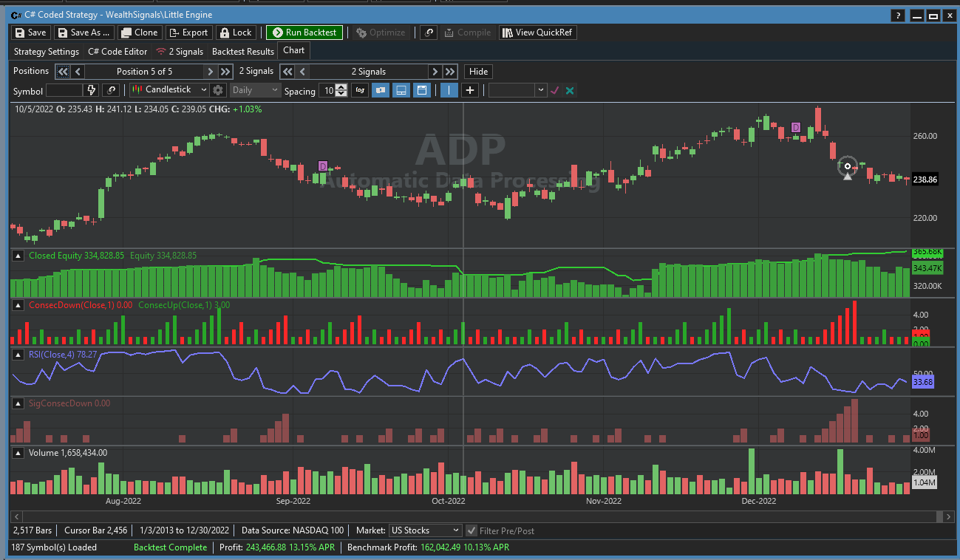
Task: Switch to Backtest Results tab
Action: tap(243, 52)
